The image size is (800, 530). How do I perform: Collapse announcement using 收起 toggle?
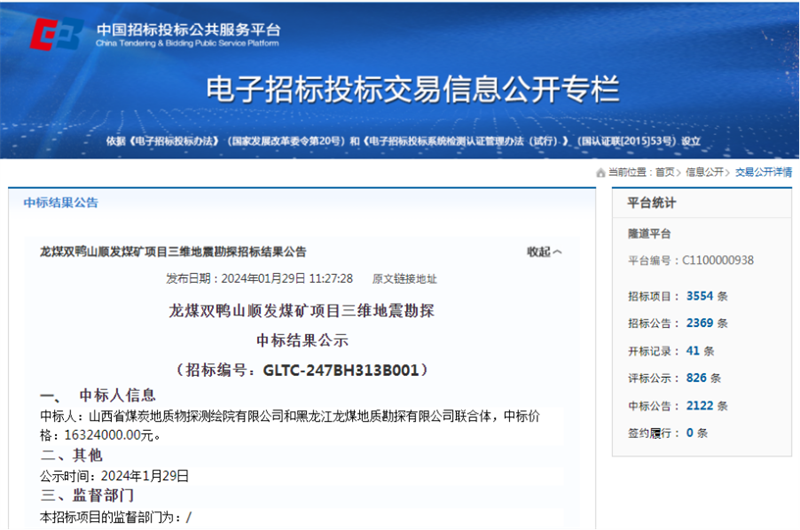pos(544,252)
